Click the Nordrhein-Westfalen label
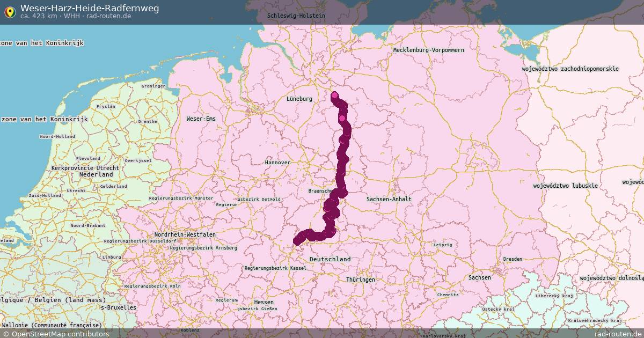The width and height of the screenshot is (644, 338). 185,235
